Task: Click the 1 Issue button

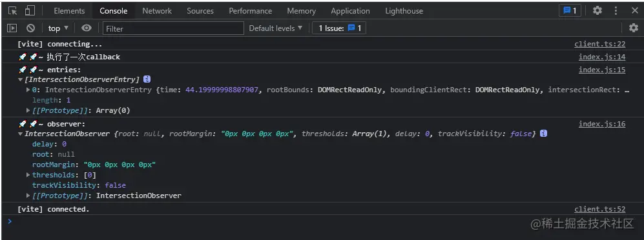Action: click(339, 28)
